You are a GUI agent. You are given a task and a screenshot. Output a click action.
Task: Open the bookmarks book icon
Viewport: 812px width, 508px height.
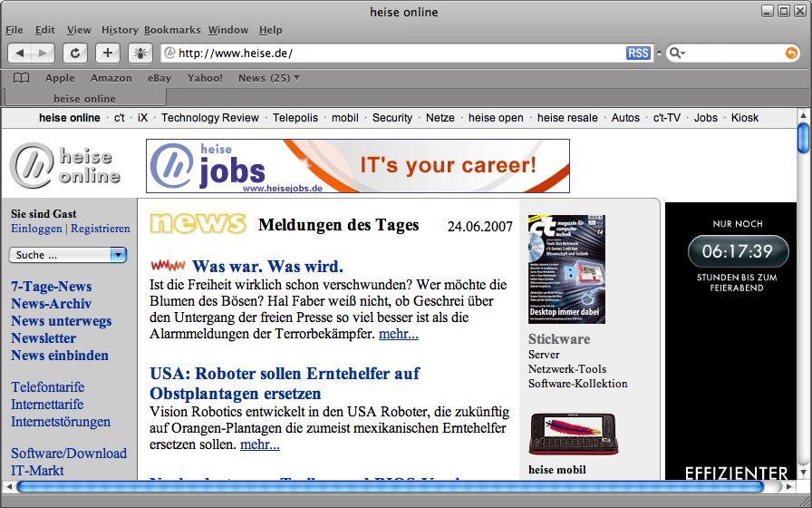[x=21, y=78]
